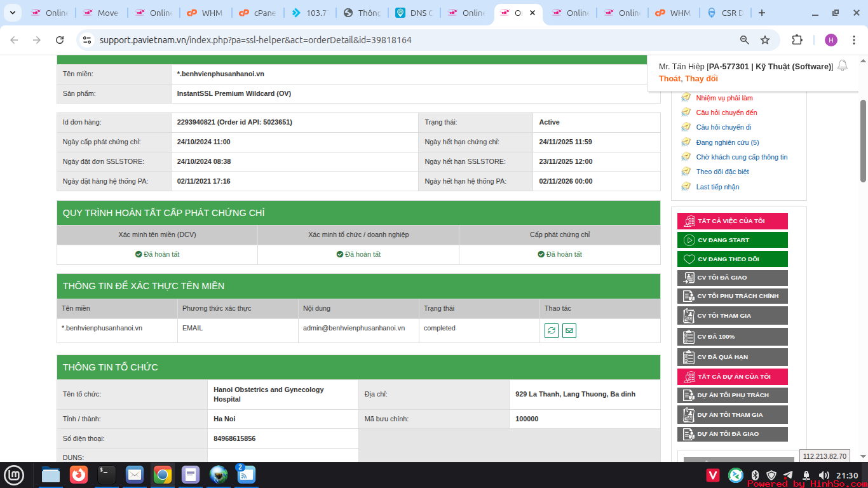
Task: Click the zoom magnifier icon in address bar
Action: [x=745, y=40]
